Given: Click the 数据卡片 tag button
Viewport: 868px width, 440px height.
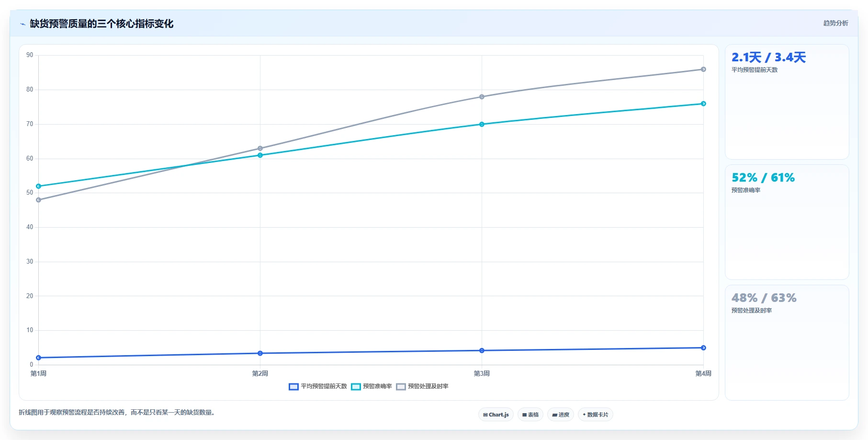Looking at the screenshot, I should point(596,415).
